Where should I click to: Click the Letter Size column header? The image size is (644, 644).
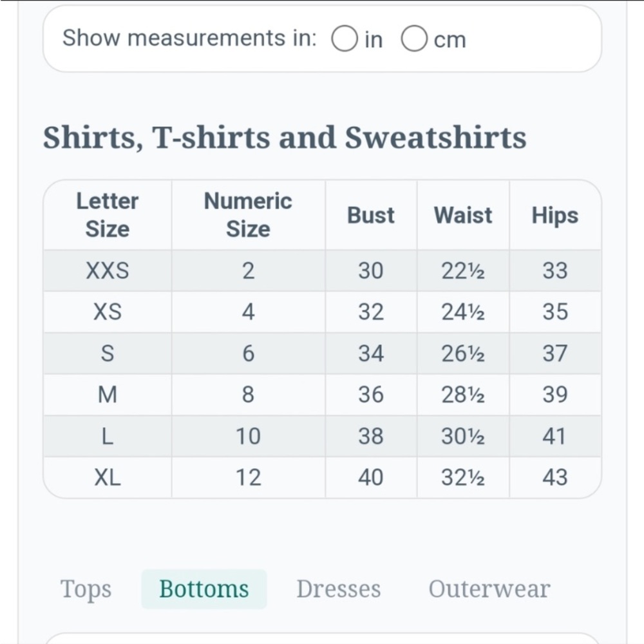(108, 215)
